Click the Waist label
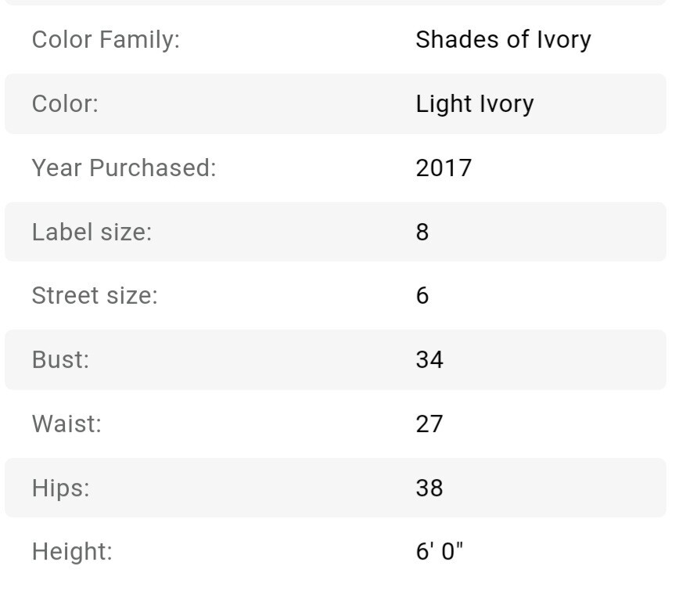The height and width of the screenshot is (616, 676). click(x=67, y=423)
